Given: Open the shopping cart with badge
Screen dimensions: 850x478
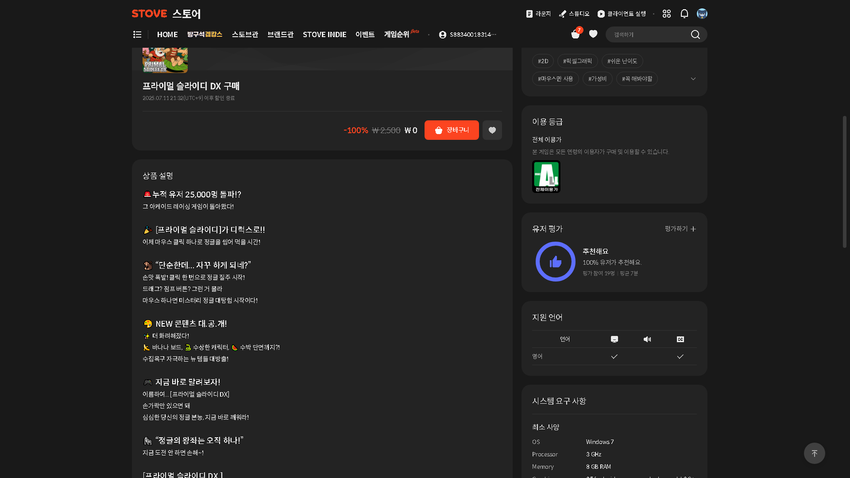Looking at the screenshot, I should [576, 34].
